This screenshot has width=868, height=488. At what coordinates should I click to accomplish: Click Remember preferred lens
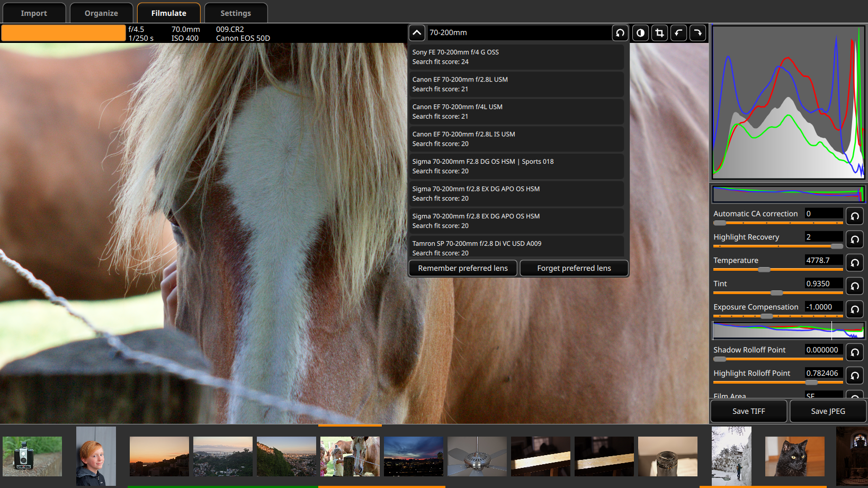[463, 268]
